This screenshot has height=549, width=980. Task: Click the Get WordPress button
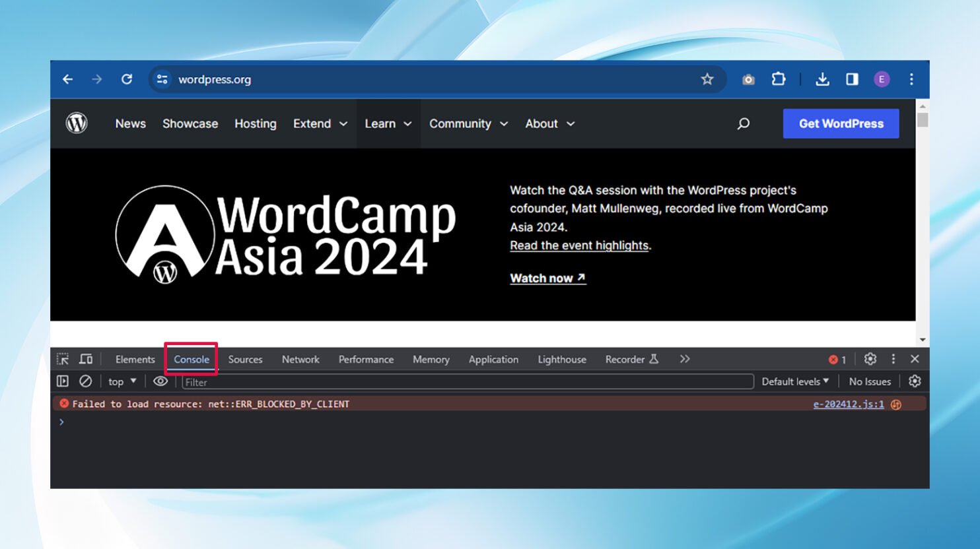(841, 123)
